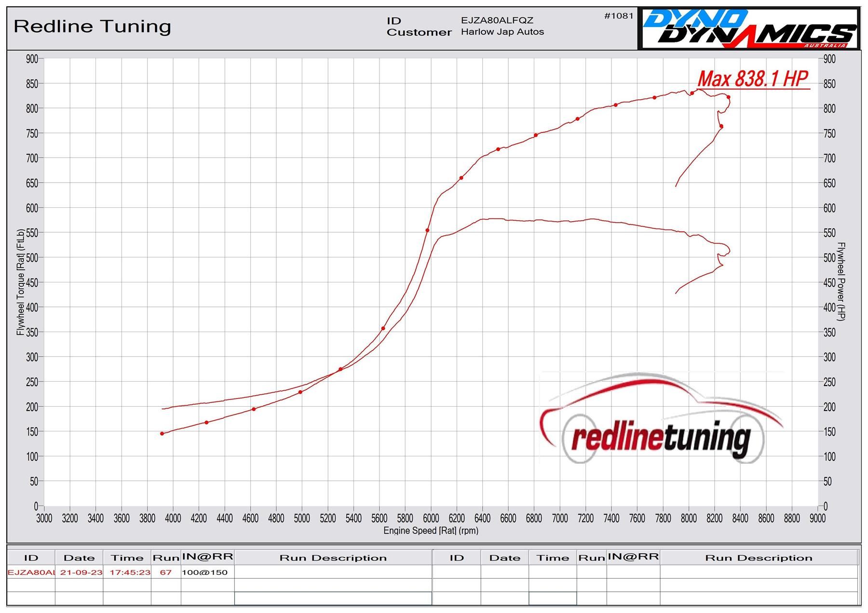Screen dimensions: 868x613
Task: Click the first Run Description column header
Action: 333,558
